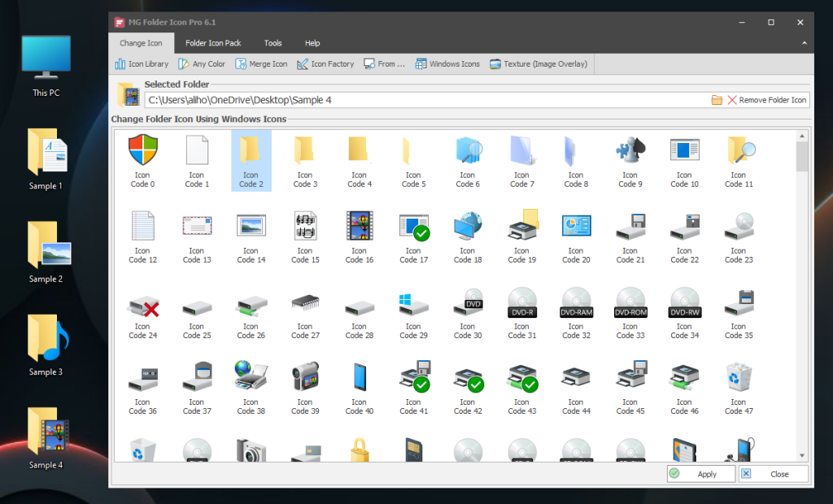Viewport: 833px width, 504px height.
Task: Click inside the selected folder path field
Action: [407, 99]
